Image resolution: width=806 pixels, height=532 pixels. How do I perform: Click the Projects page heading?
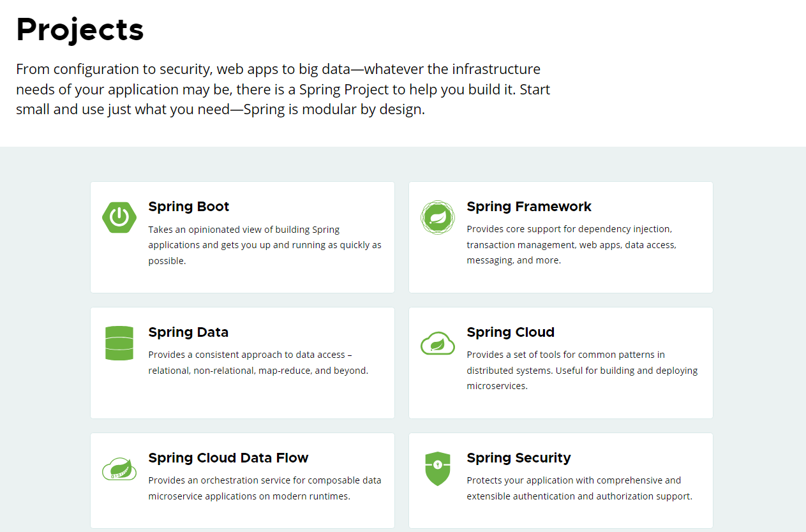tap(80, 29)
